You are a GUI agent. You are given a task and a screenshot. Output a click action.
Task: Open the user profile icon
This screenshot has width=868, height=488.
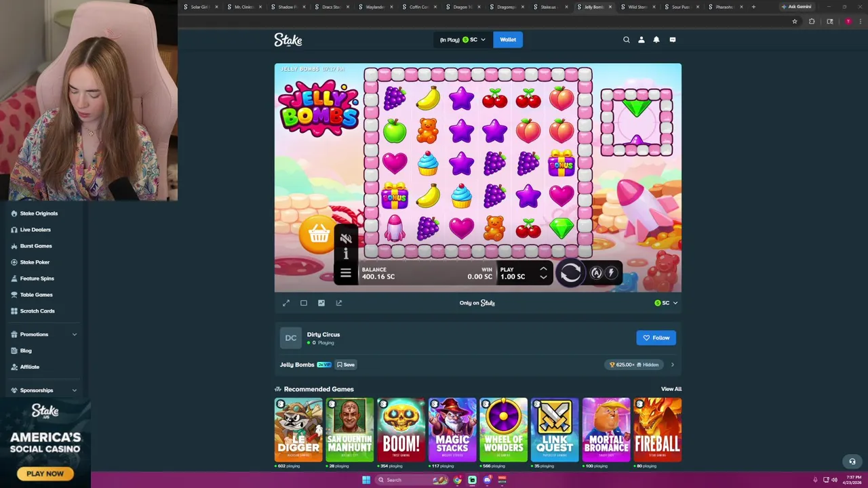(x=641, y=40)
